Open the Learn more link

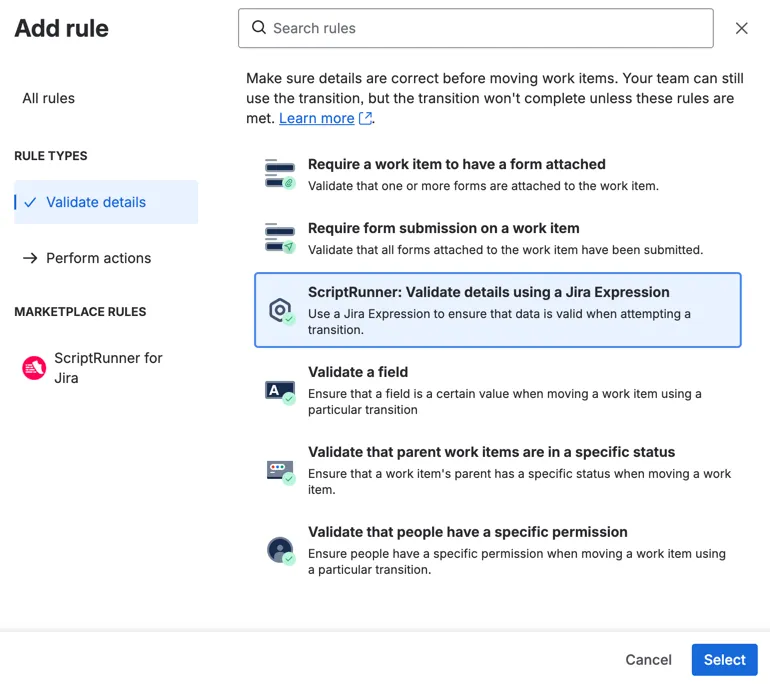click(x=317, y=118)
